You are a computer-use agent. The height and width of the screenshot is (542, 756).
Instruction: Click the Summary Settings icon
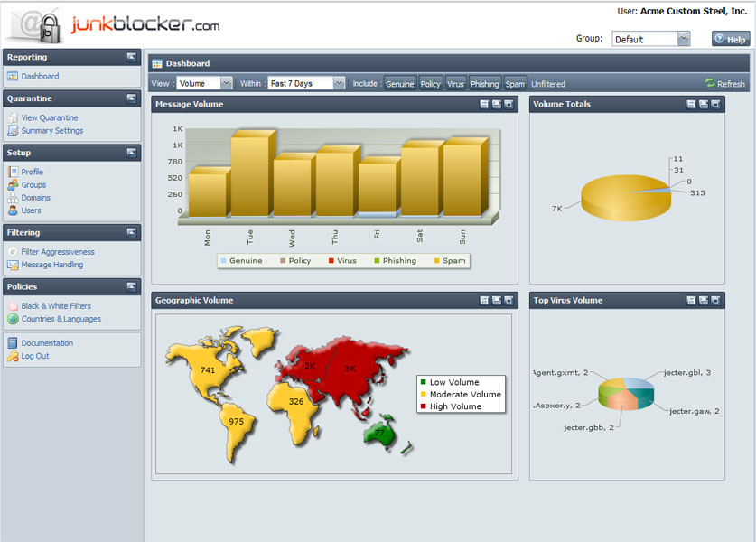click(13, 131)
